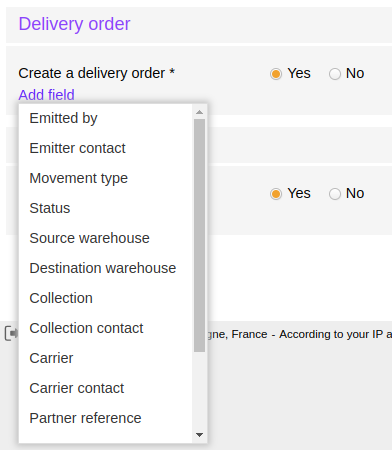This screenshot has width=392, height=450.
Task: Click the logout icon at bottom left
Action: coord(11,333)
